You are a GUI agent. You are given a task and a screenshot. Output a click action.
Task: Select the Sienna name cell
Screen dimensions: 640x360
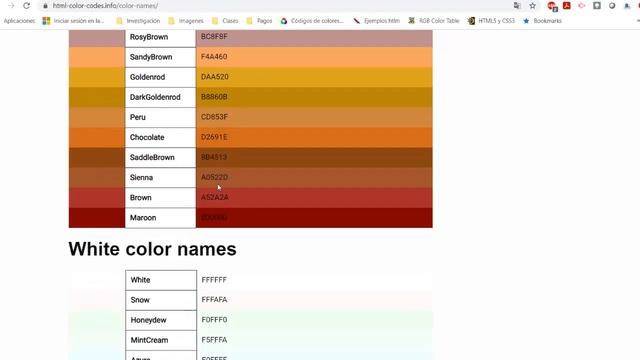160,178
